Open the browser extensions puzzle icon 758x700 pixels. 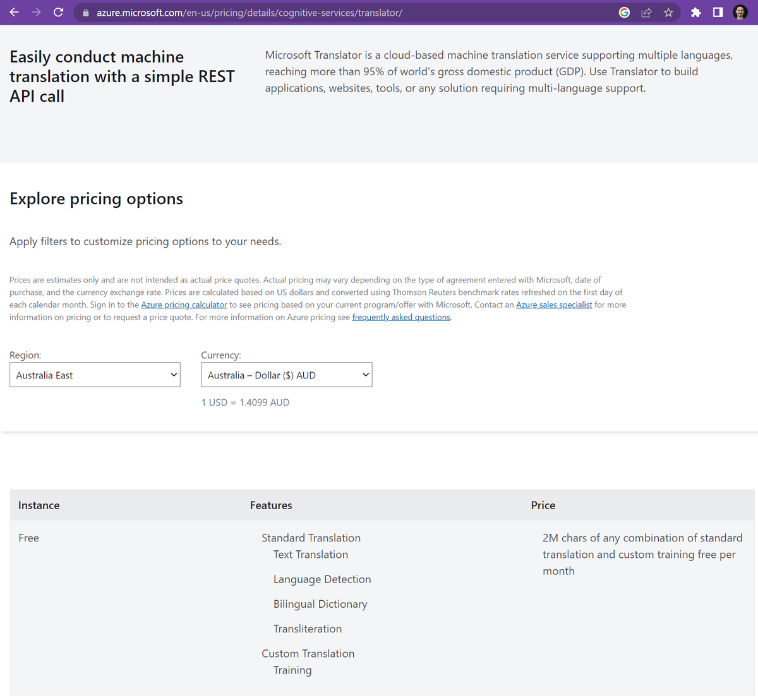coord(695,12)
